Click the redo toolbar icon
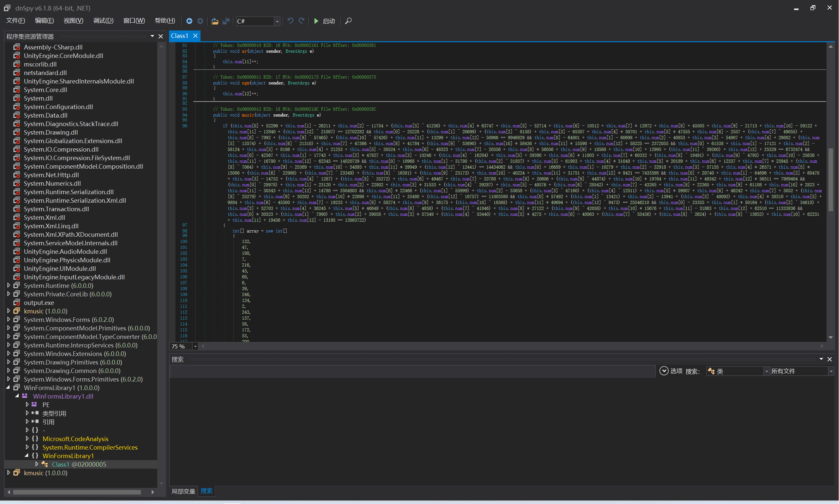839x504 pixels. point(301,21)
